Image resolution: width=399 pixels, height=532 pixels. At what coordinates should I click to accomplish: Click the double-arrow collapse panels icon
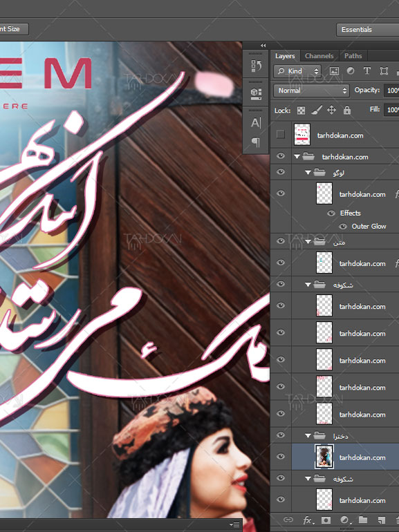263,46
